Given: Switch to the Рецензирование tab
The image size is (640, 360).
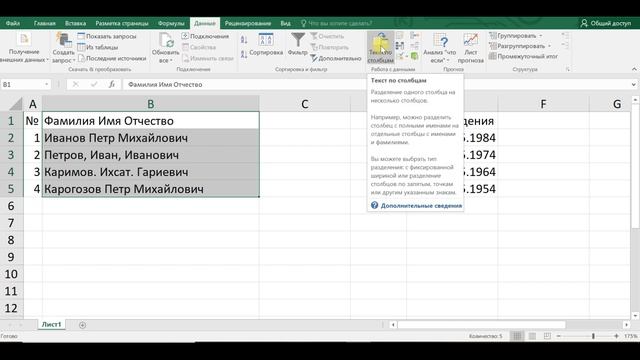Looking at the screenshot, I should click(x=248, y=23).
